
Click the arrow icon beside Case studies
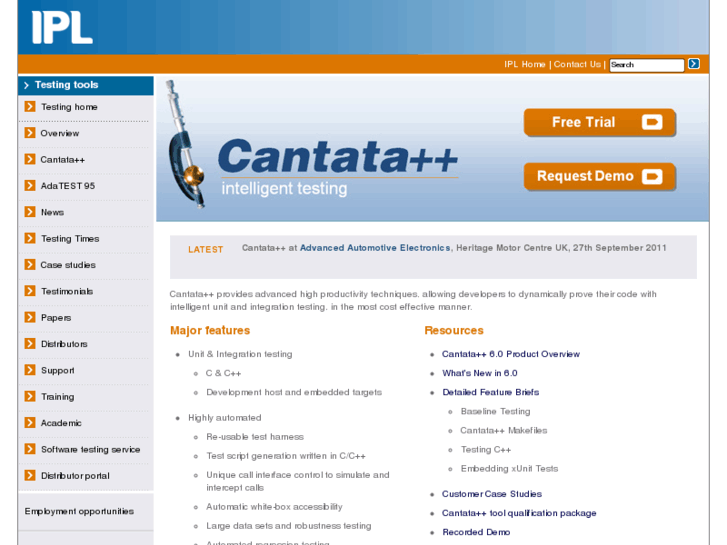(x=30, y=265)
